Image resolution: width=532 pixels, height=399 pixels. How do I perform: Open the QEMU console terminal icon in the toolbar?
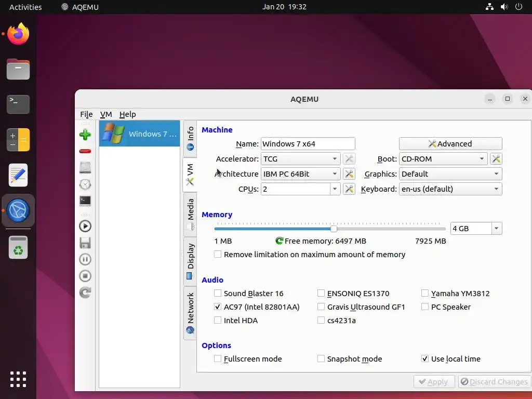point(85,201)
